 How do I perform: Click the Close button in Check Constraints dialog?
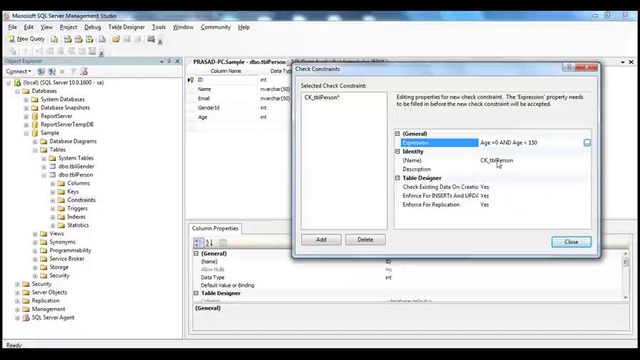pyautogui.click(x=571, y=242)
